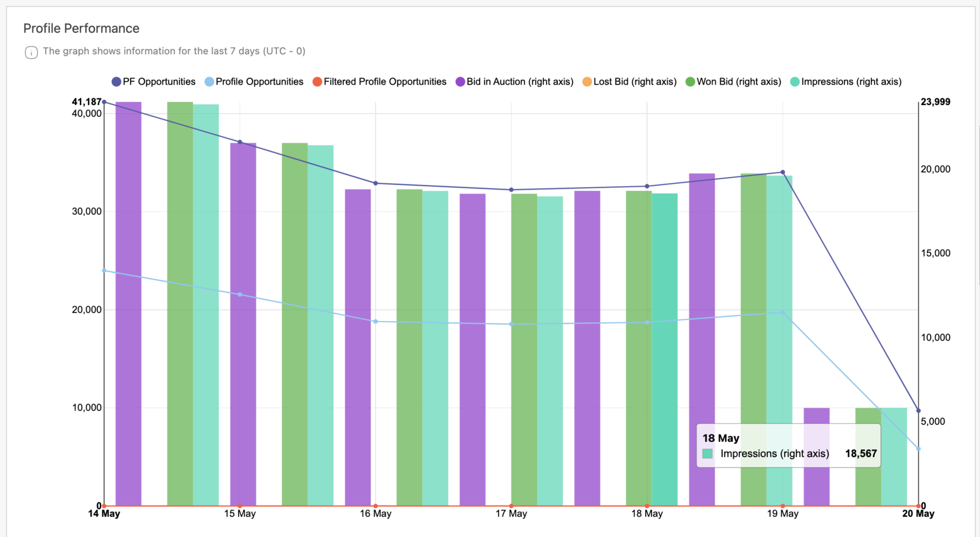Select PF Opportunities data point on 19 May
The width and height of the screenshot is (980, 537).
coord(783,173)
